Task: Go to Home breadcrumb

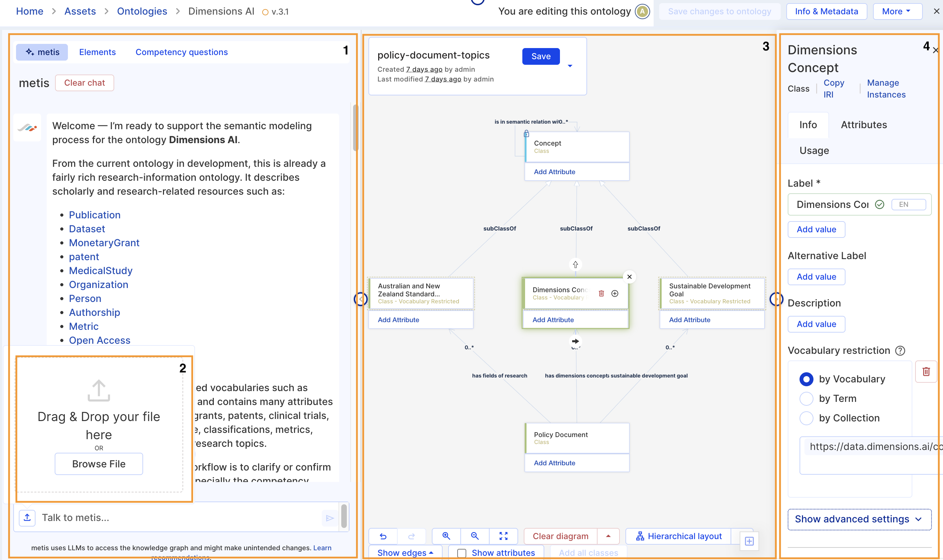Action: (x=29, y=11)
